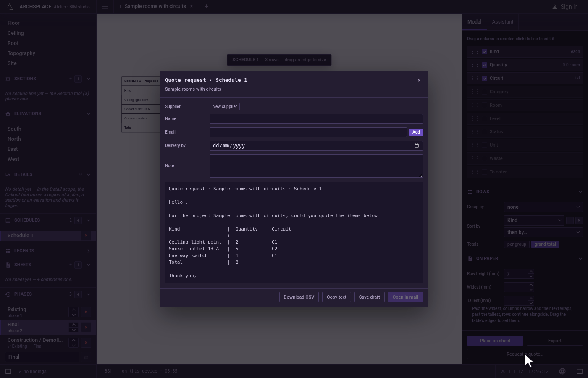Add a new sheet with the plus icon
Screen dimensions: 588x378
[78, 265]
